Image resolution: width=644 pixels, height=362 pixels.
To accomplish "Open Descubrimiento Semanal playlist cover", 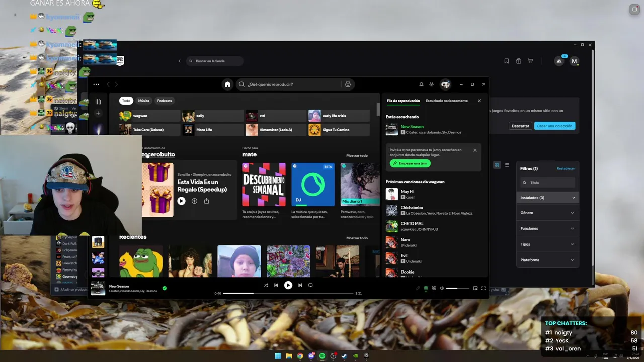I will pos(264,185).
